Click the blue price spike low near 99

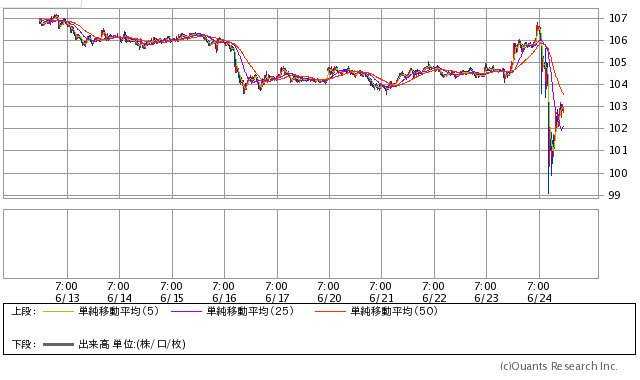[548, 191]
